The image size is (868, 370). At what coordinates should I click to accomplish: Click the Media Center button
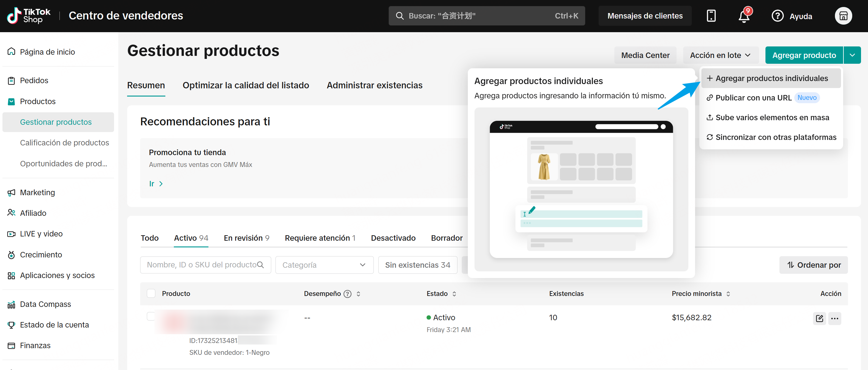tap(645, 55)
